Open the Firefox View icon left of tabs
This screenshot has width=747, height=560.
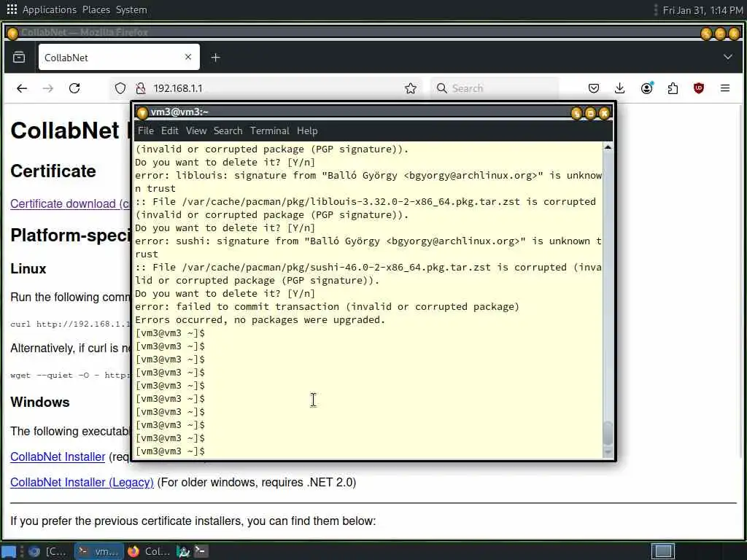point(19,58)
